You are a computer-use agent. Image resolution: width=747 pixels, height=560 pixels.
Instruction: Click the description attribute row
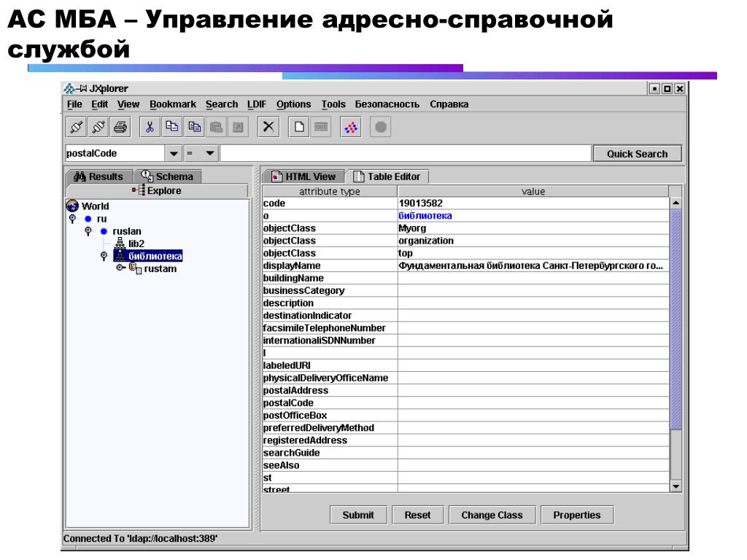465,303
